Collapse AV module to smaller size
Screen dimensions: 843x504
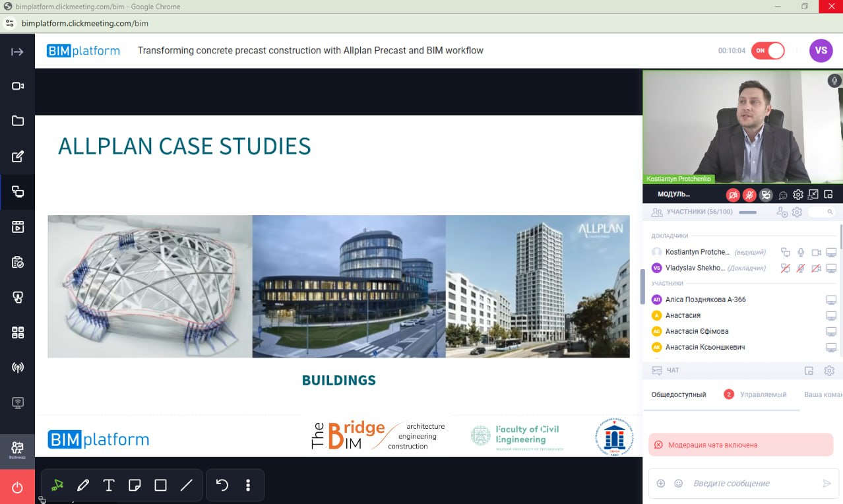[813, 195]
